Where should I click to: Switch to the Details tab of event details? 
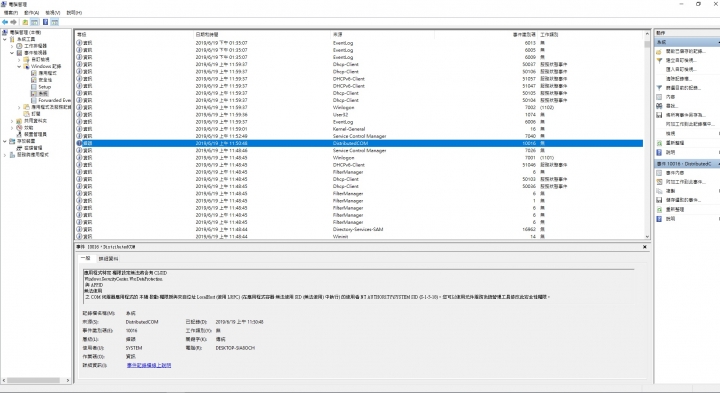coord(108,259)
